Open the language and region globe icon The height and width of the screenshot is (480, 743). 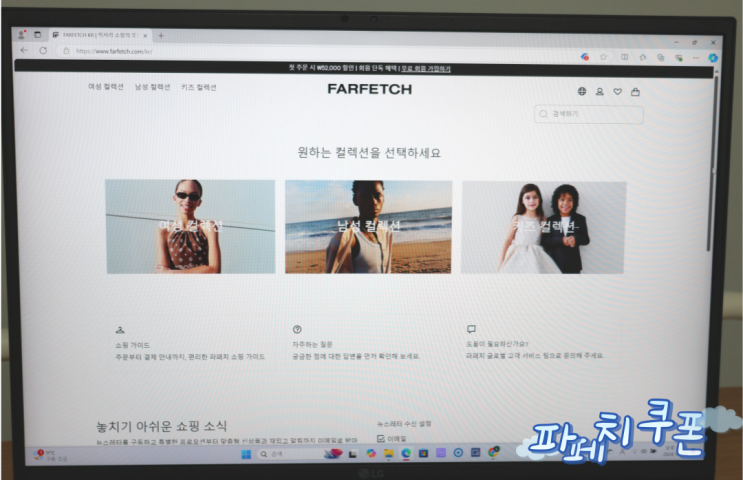tap(582, 91)
